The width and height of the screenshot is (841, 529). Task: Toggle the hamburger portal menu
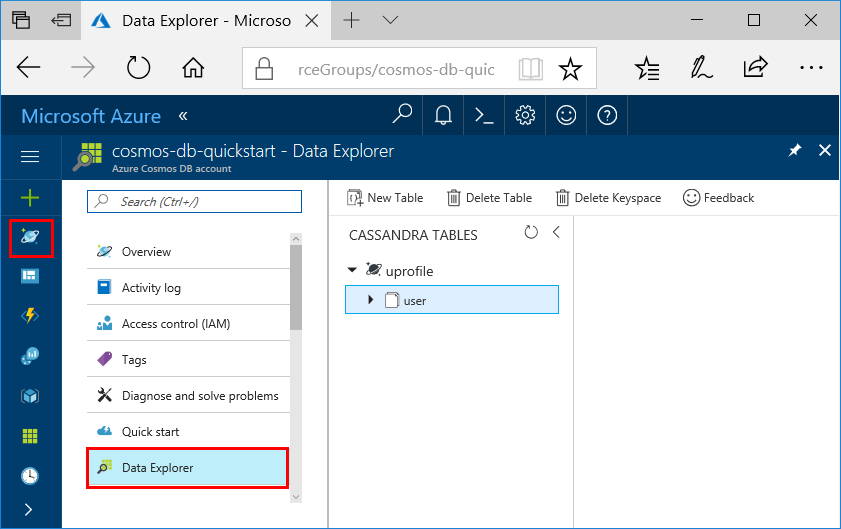coord(30,157)
